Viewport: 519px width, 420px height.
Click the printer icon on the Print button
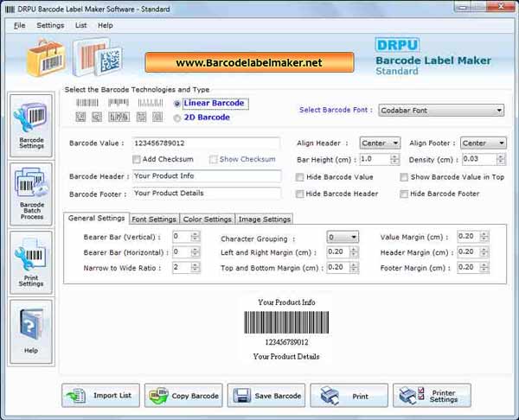coord(330,396)
